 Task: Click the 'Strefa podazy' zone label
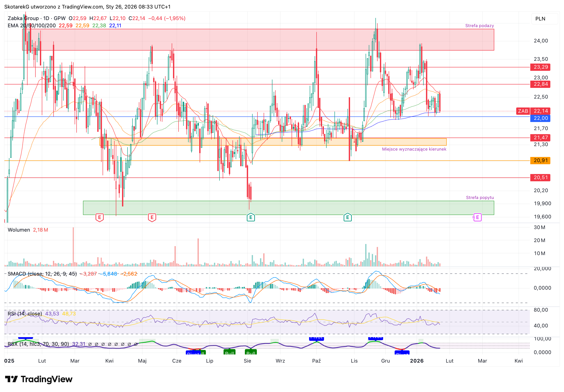pos(480,26)
